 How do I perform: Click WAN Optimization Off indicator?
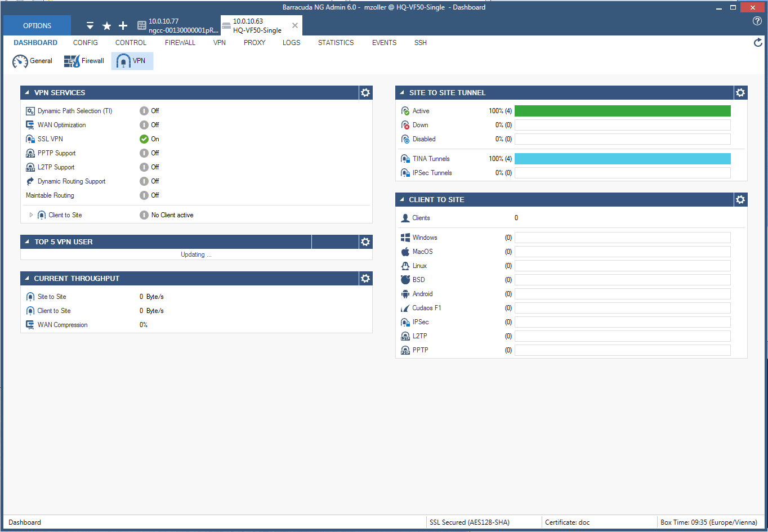[144, 125]
